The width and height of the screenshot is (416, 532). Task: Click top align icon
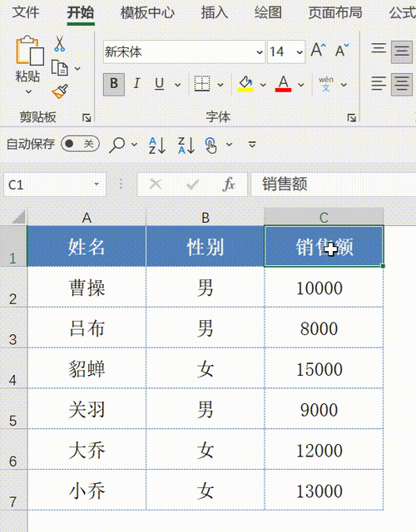click(379, 48)
